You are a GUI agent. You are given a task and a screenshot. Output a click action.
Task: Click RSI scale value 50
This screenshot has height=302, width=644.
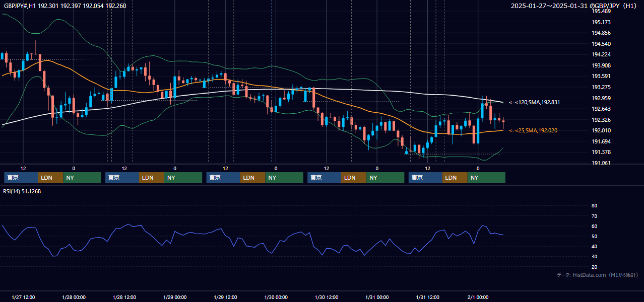(x=594, y=236)
